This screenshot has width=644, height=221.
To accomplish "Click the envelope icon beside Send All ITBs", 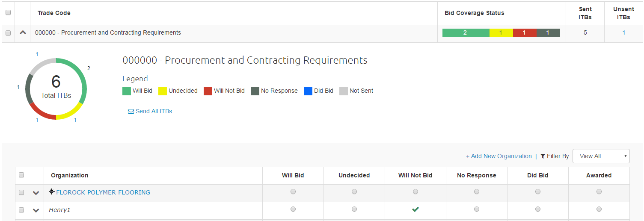I will (x=131, y=112).
